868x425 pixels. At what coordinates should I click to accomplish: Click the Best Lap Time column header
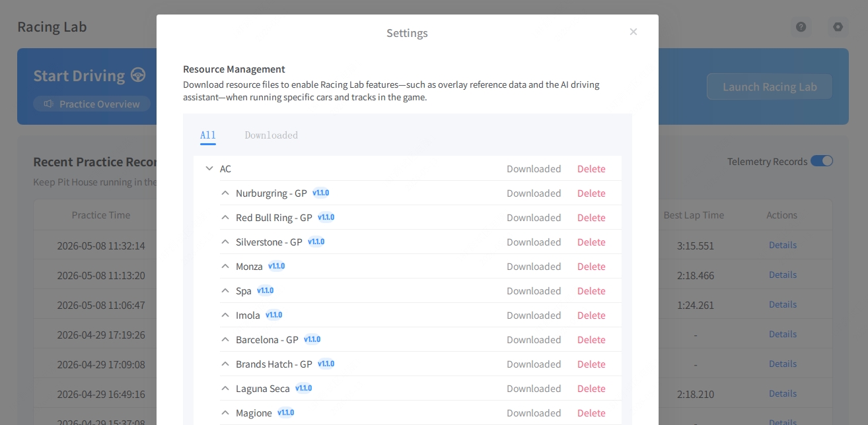click(694, 215)
